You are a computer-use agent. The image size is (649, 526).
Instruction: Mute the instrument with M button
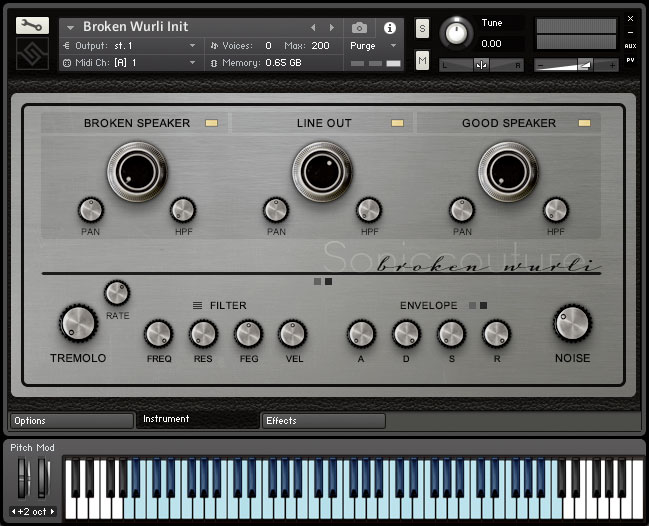(x=422, y=61)
